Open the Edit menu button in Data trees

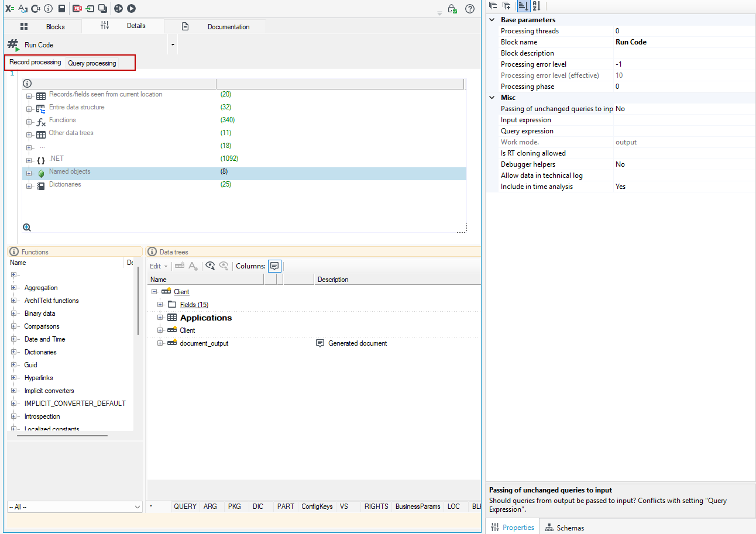[159, 266]
